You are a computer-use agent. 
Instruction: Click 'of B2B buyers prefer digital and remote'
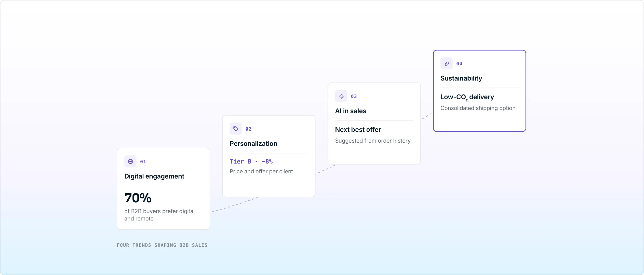(160, 215)
